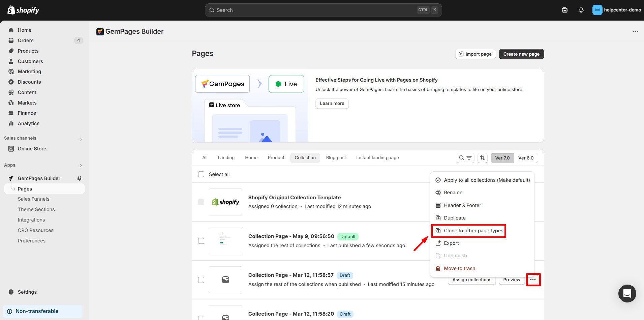The height and width of the screenshot is (320, 644).
Task: Check the Select all checkbox
Action: (x=201, y=174)
